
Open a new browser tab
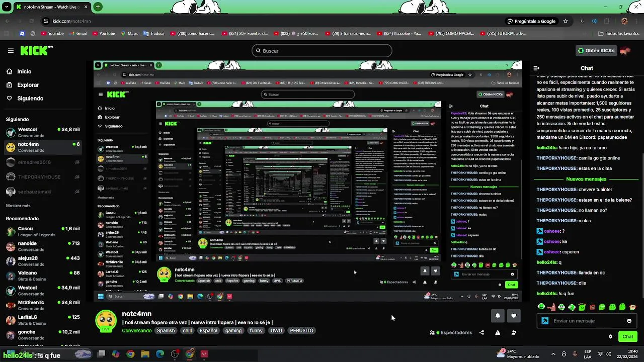click(98, 7)
